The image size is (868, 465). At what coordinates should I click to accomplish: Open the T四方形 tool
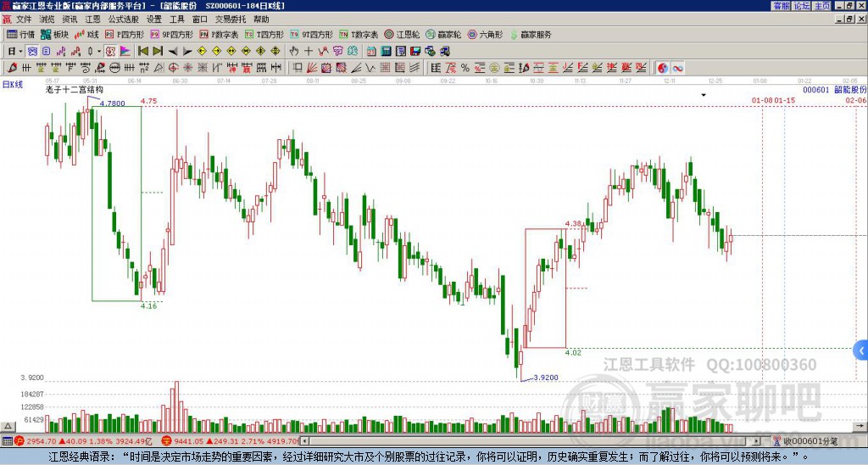264,34
